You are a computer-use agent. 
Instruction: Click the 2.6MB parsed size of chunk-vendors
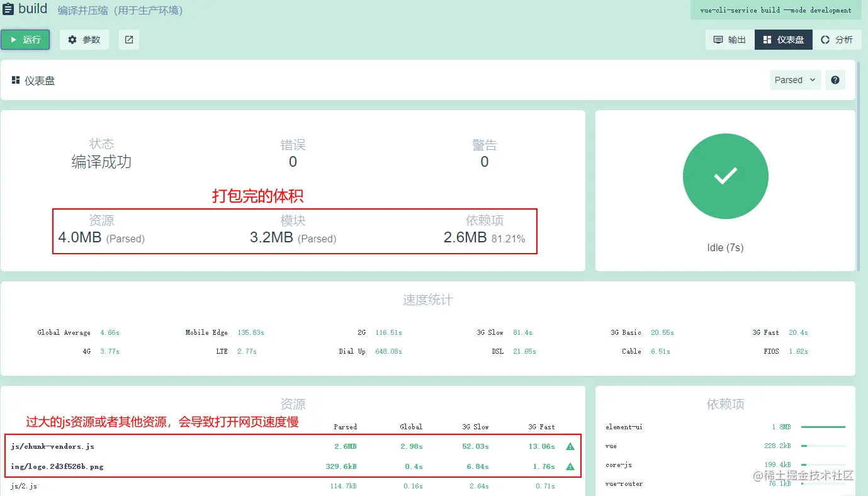click(x=345, y=446)
